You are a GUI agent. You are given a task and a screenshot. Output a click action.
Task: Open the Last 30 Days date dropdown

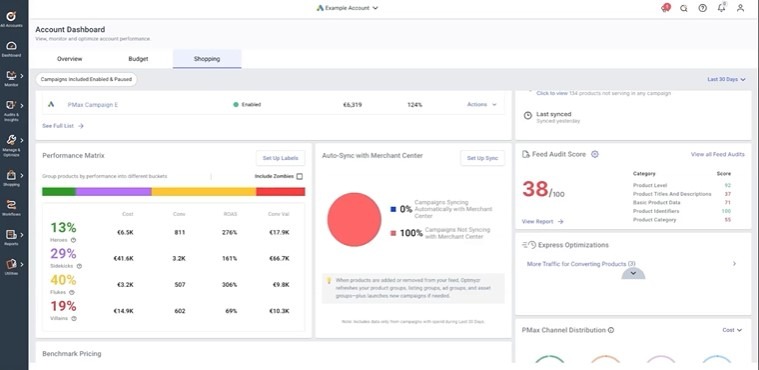(x=726, y=79)
